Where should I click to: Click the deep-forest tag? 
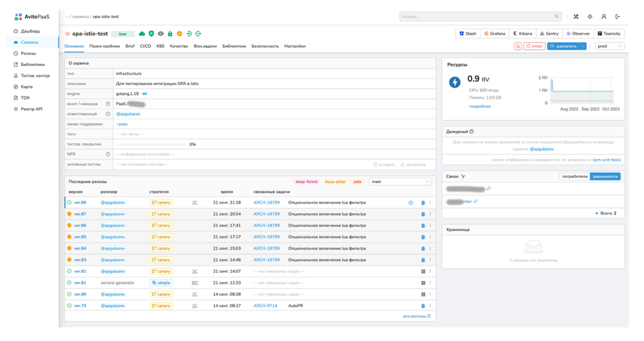306,182
